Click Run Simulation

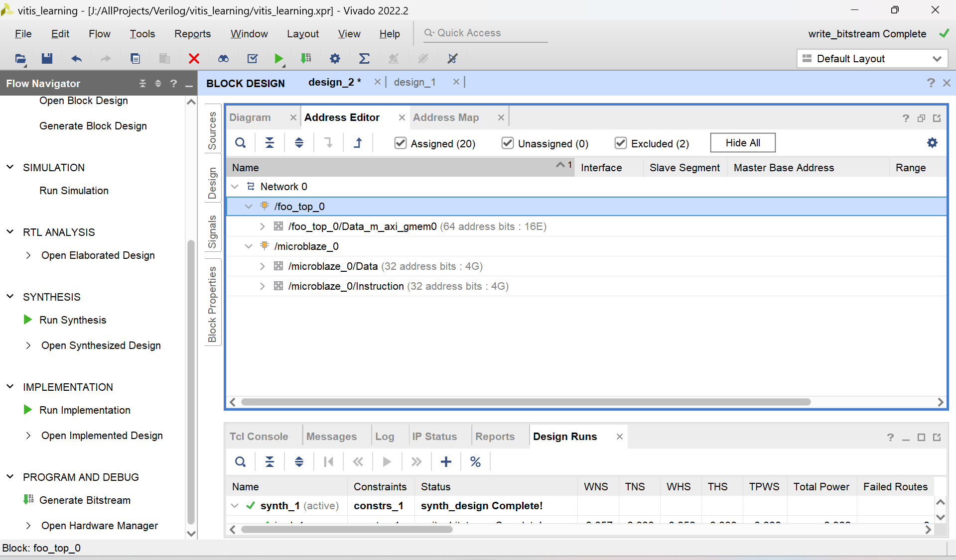74,191
